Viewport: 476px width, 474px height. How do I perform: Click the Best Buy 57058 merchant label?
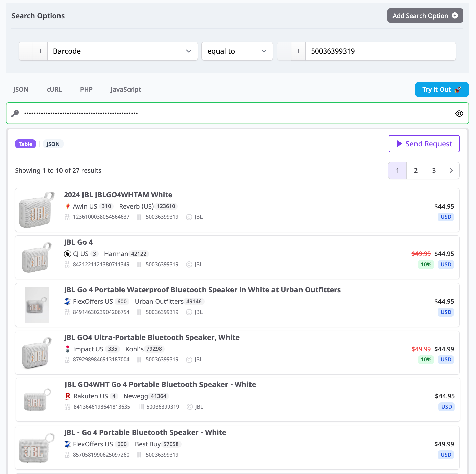pos(158,444)
